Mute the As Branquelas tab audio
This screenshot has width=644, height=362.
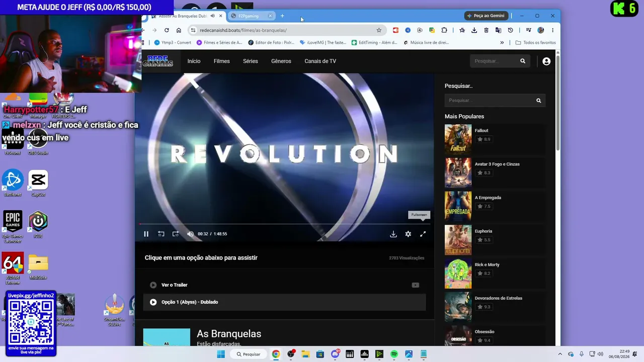212,16
